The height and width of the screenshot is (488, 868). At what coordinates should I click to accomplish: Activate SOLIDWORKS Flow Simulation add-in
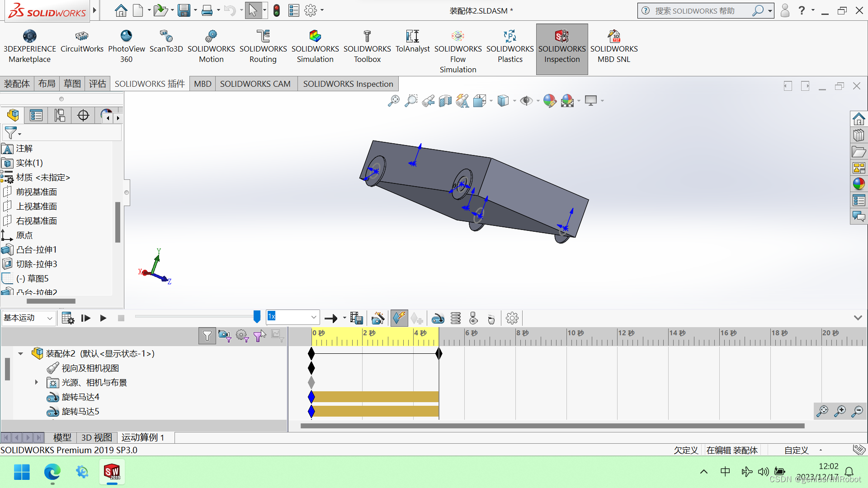click(x=458, y=52)
